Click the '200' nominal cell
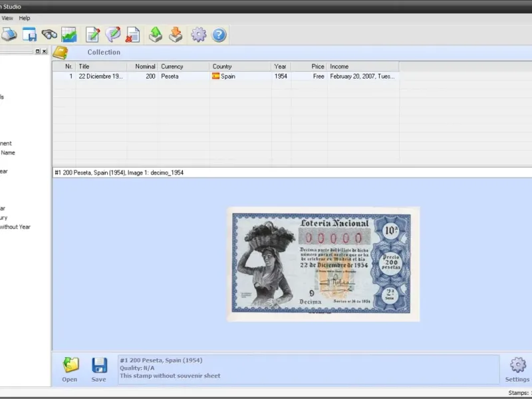532x399 pixels. click(142, 76)
